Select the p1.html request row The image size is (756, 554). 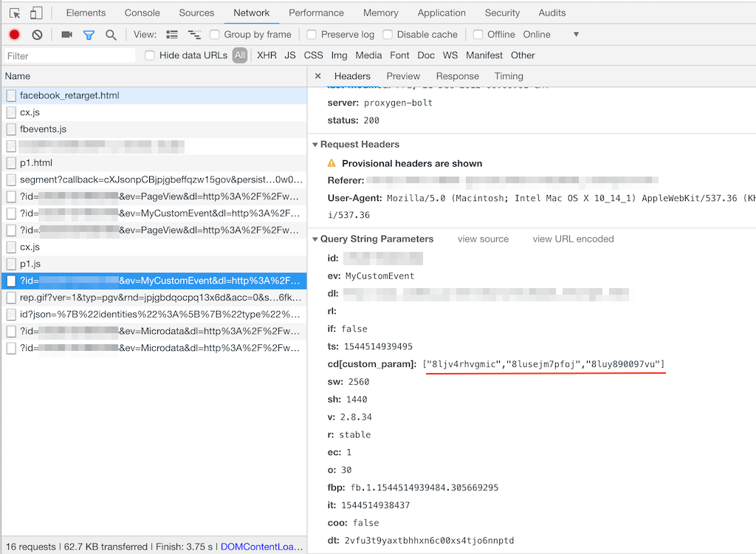(154, 163)
